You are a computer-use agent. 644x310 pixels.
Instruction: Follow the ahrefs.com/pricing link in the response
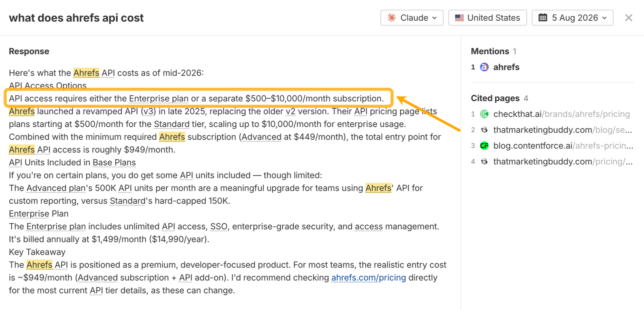(369, 278)
